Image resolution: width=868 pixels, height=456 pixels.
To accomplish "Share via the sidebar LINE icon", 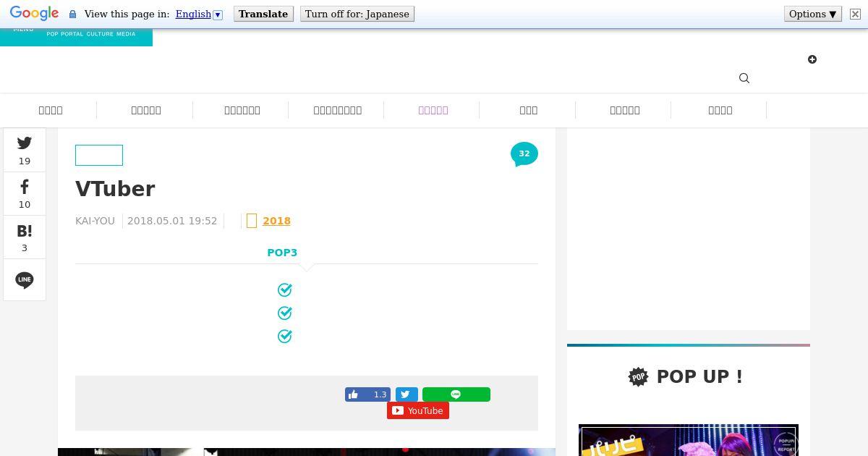I will pos(25,280).
